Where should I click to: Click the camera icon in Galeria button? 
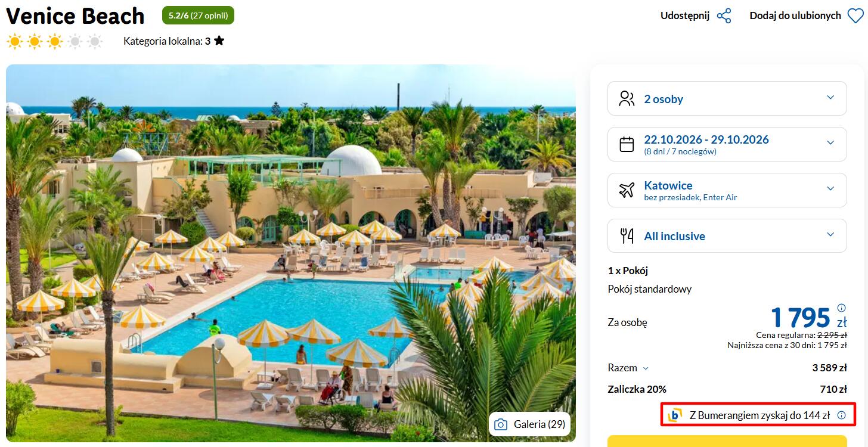[x=501, y=424]
